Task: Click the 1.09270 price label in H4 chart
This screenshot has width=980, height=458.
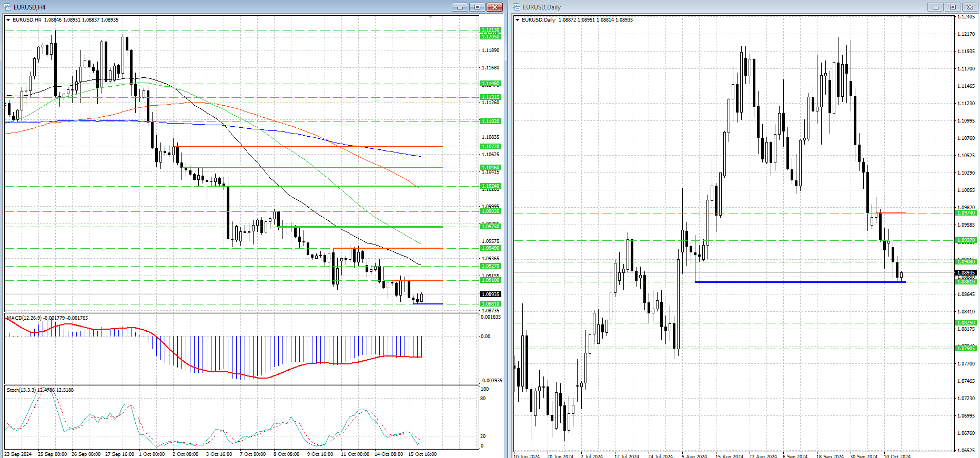Action: 490,266
